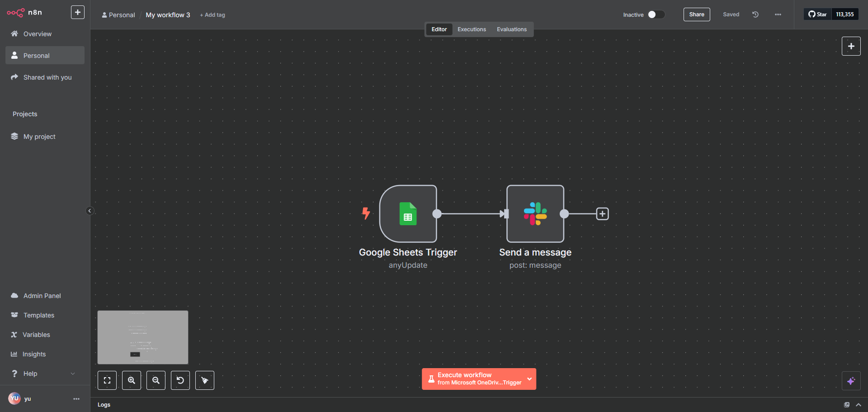Click the post: message subtitle text
Screen dimensions: 868x412
[x=535, y=265]
